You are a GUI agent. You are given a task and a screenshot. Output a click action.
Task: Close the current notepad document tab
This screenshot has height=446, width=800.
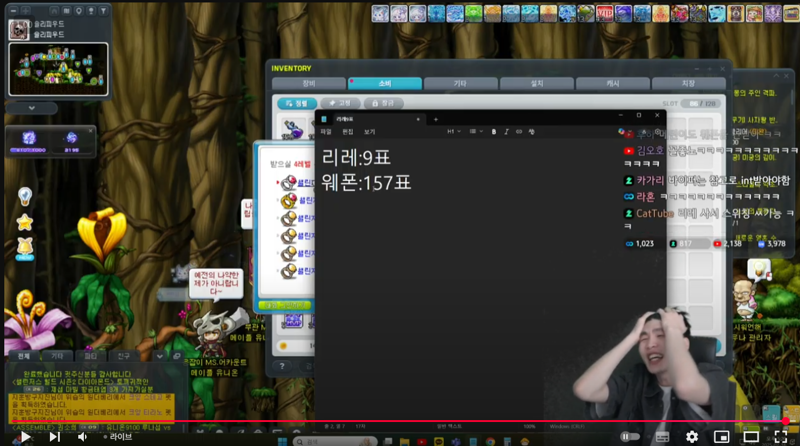418,119
